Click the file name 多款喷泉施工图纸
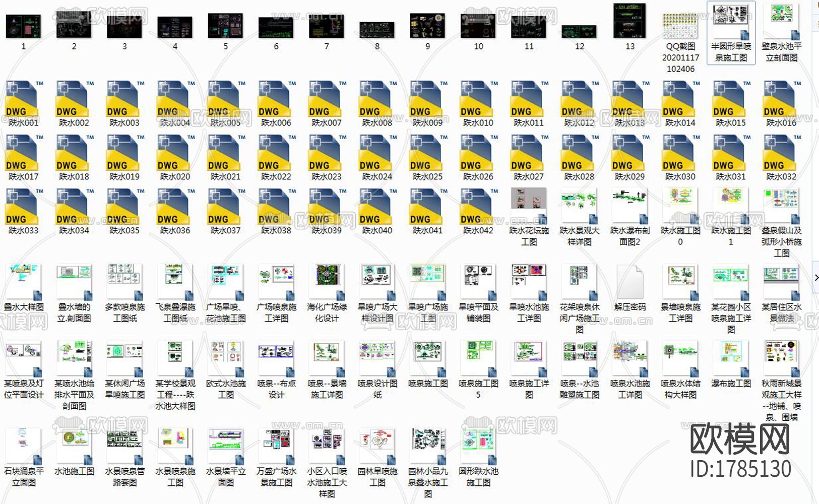 point(124,312)
